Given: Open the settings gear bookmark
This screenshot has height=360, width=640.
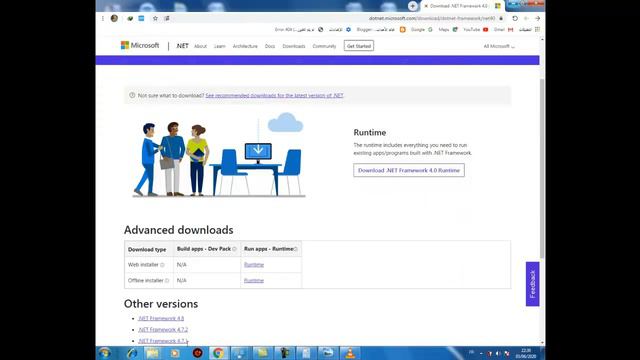Looking at the screenshot, I should (340, 29).
